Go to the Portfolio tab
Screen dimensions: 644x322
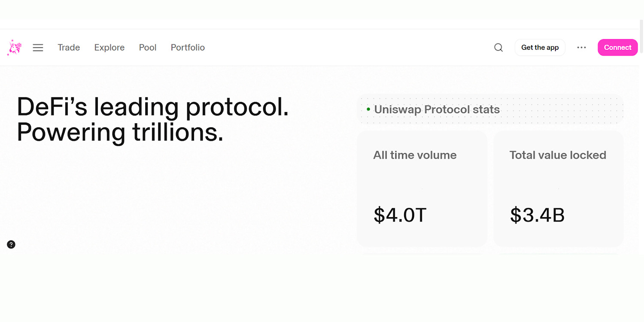(188, 47)
